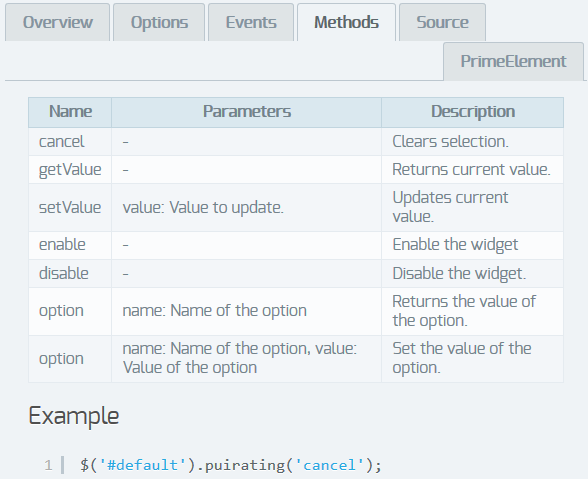Screen dimensions: 588x479
Task: Select the Events tab
Action: (251, 22)
